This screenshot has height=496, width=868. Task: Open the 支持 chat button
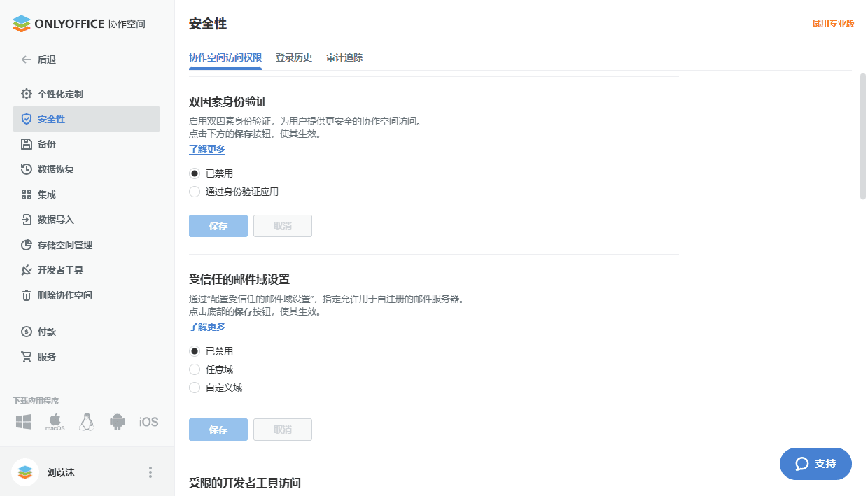coord(815,463)
